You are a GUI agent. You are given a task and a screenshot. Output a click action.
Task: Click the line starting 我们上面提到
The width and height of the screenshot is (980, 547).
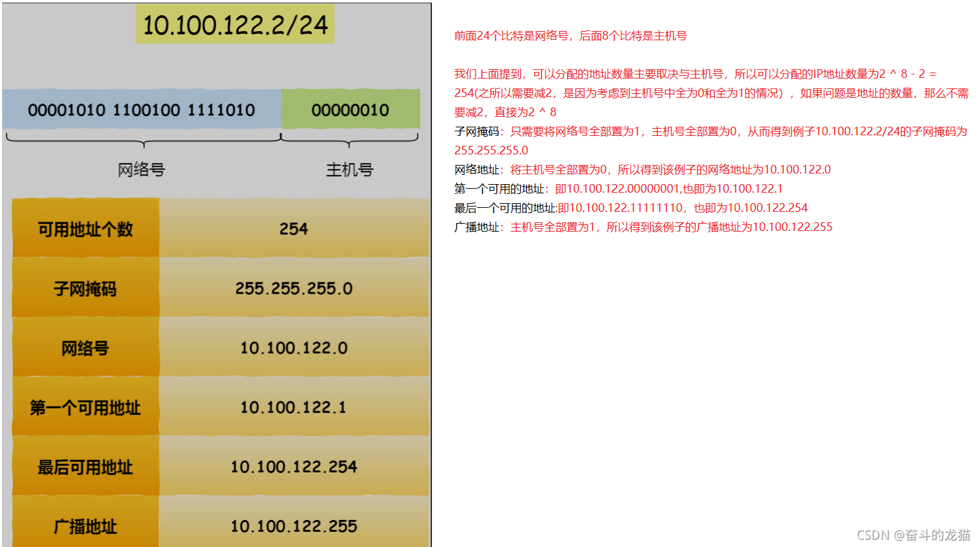tap(695, 74)
